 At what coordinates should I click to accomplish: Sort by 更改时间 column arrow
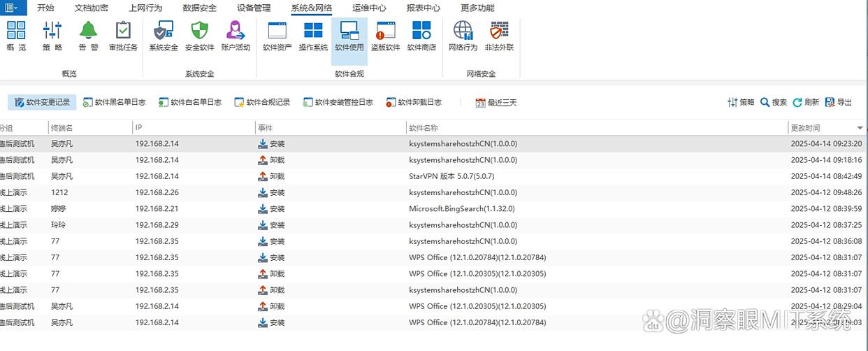[x=860, y=129]
